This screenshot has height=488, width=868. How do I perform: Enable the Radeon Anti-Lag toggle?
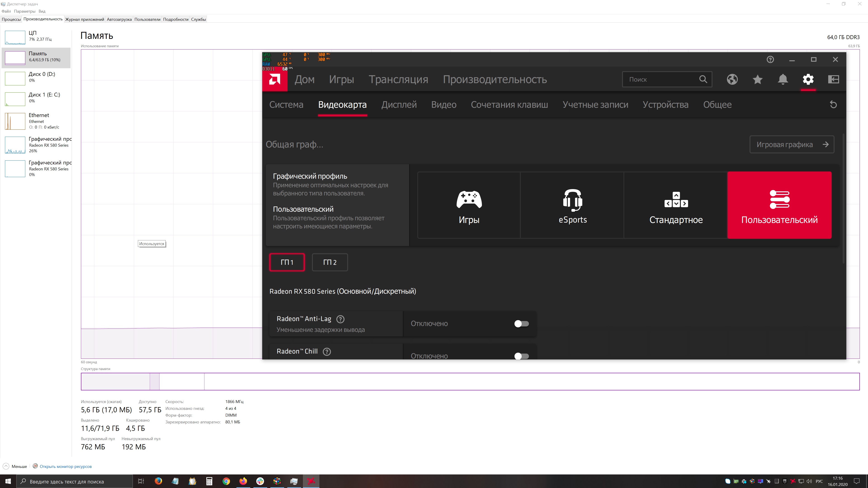tap(521, 324)
